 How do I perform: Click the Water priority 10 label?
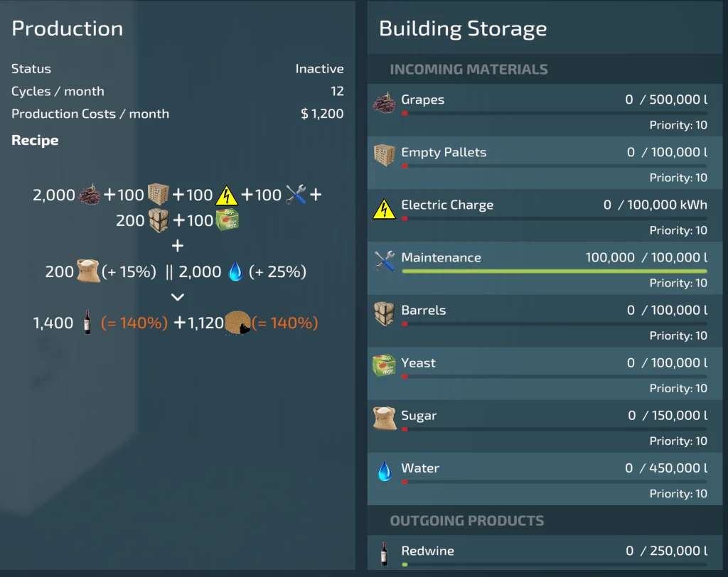click(678, 493)
